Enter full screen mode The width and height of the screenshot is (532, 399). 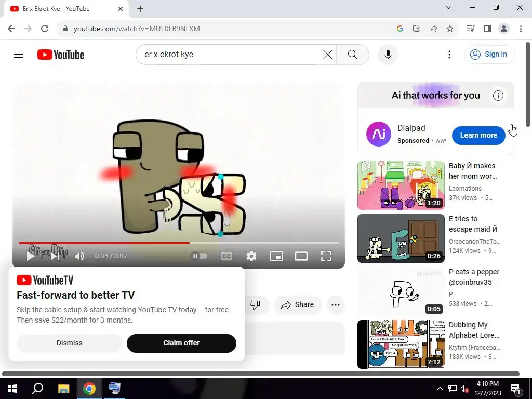326,256
